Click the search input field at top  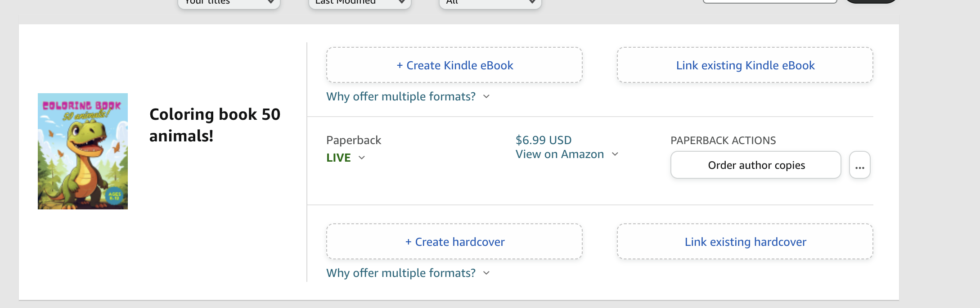[x=769, y=1]
